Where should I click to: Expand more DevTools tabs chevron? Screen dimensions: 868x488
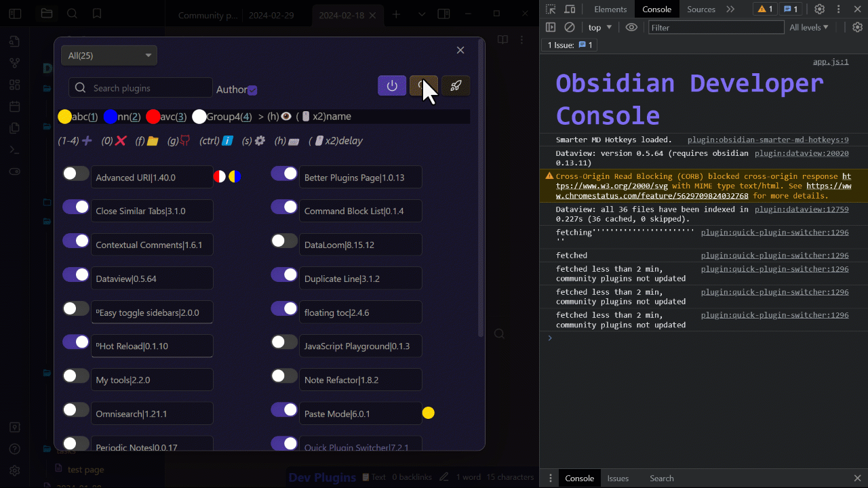(730, 9)
